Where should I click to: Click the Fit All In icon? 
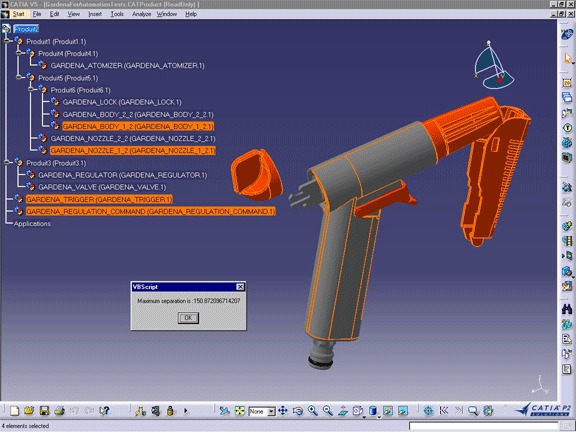[x=240, y=411]
